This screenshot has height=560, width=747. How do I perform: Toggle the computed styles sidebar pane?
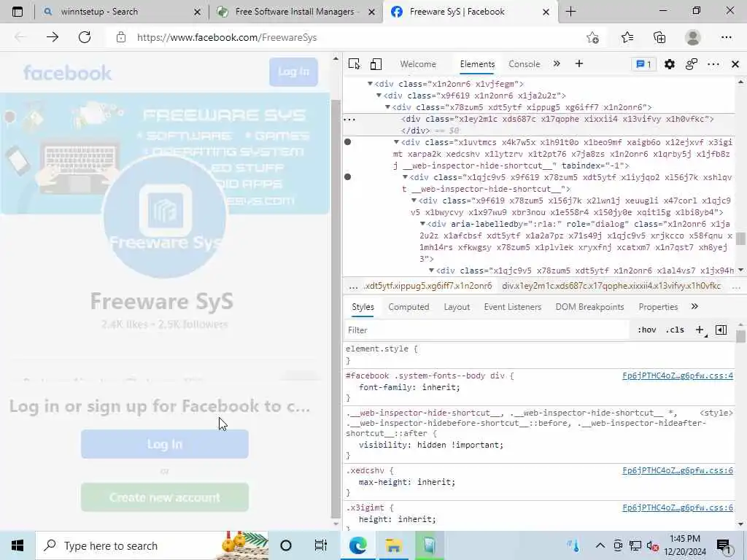pos(721,330)
